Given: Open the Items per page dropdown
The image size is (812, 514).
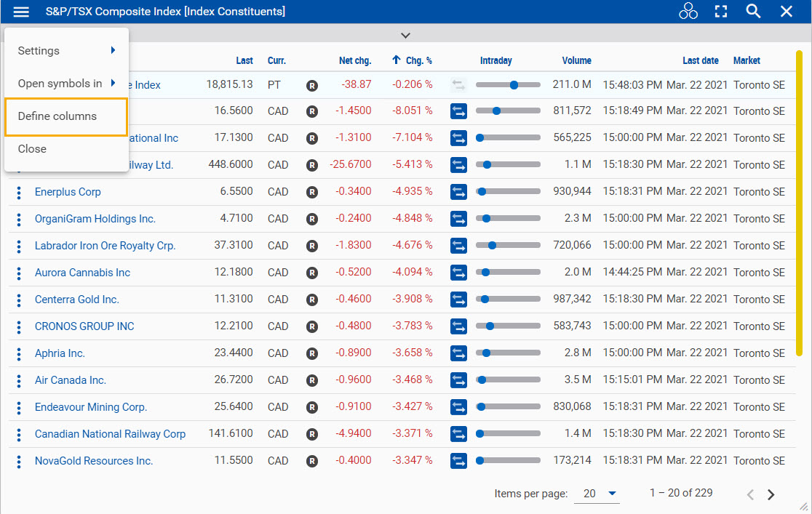Looking at the screenshot, I should click(x=597, y=493).
